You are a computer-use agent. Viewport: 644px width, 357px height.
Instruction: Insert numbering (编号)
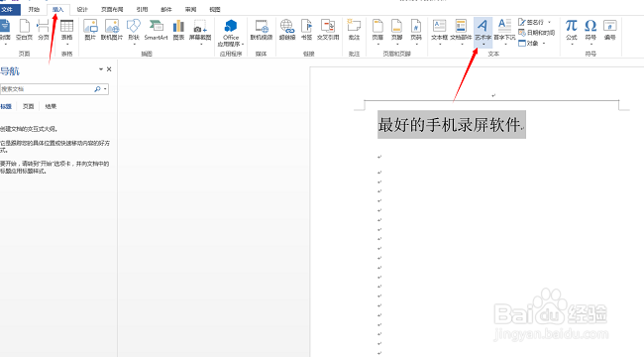(610, 30)
